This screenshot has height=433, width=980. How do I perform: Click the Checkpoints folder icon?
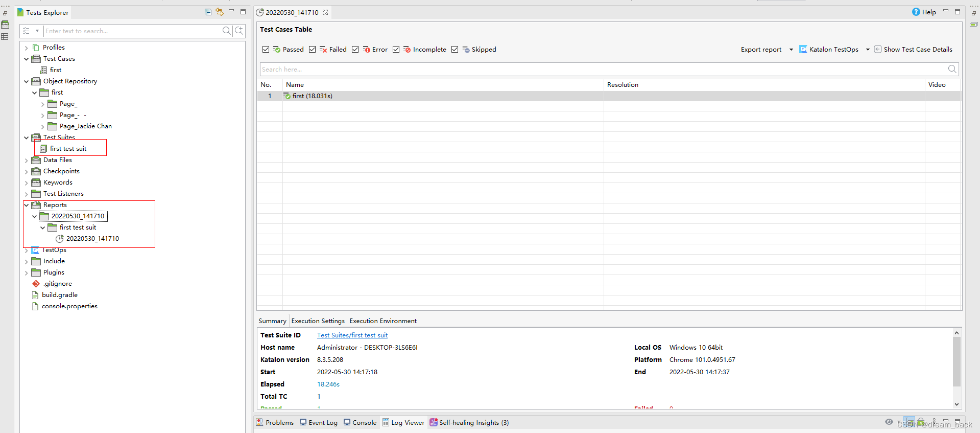36,171
